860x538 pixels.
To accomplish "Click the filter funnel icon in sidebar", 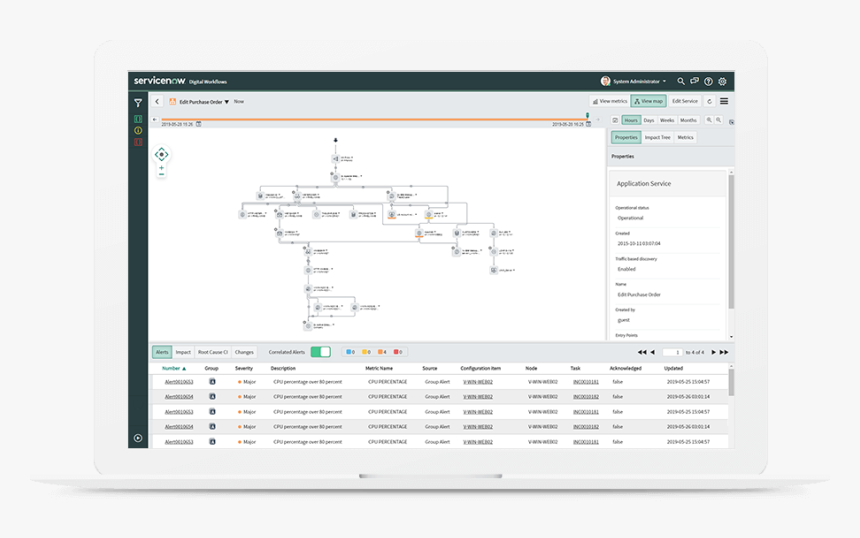I will click(138, 103).
